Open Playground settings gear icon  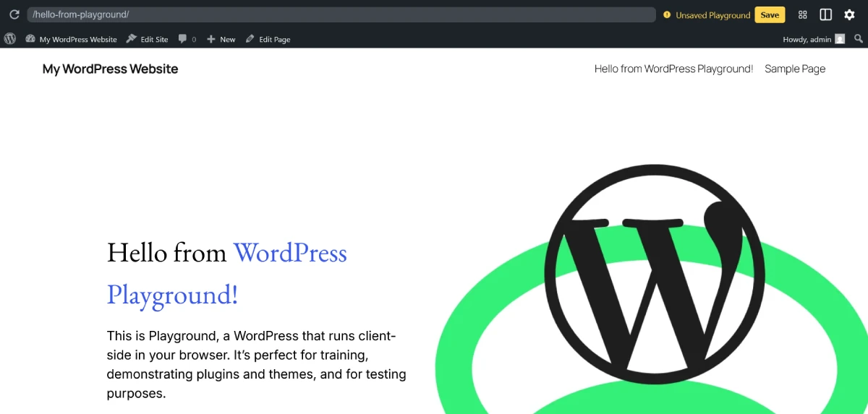click(849, 15)
